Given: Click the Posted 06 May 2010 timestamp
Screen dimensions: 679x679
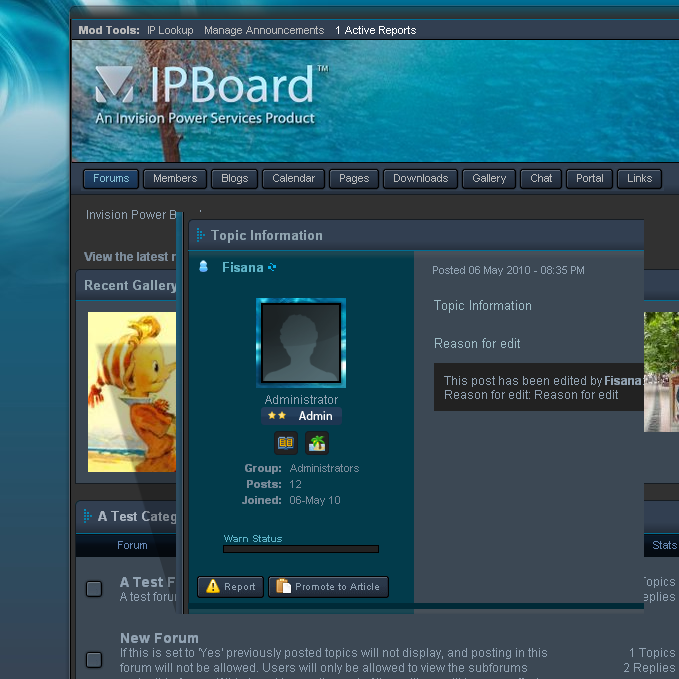Looking at the screenshot, I should (508, 270).
